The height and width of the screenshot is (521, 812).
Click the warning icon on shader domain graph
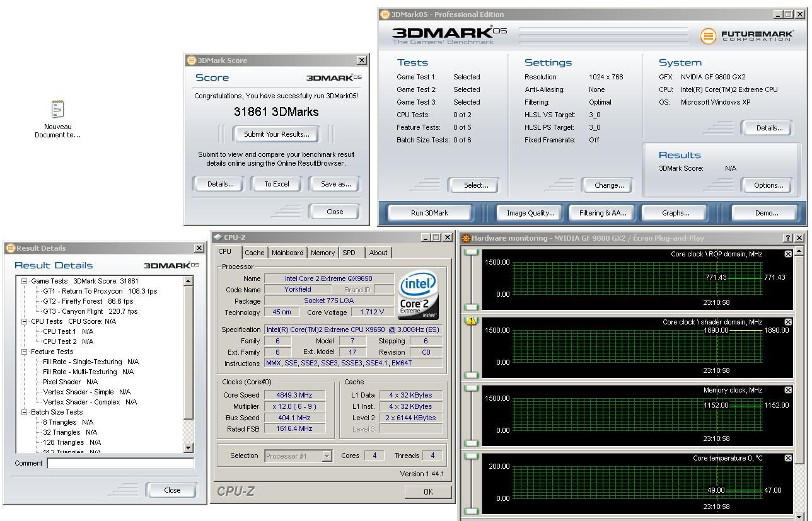(471, 321)
